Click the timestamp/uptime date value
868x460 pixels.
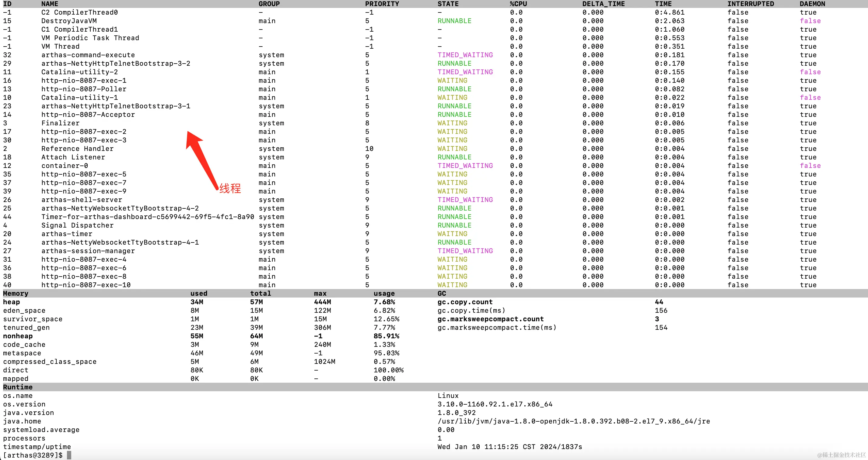pos(510,447)
